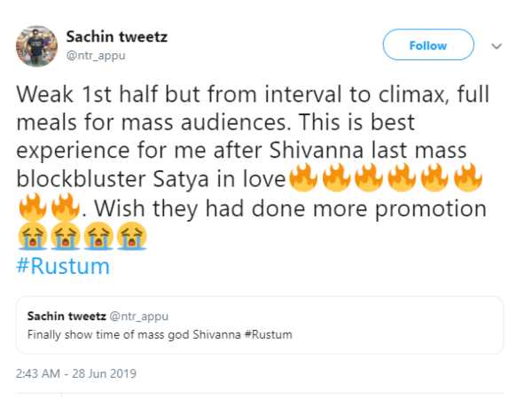Click @ntr_appu handle inside the quoted tweet
Image resolution: width=532 pixels, height=399 pixels.
click(137, 316)
